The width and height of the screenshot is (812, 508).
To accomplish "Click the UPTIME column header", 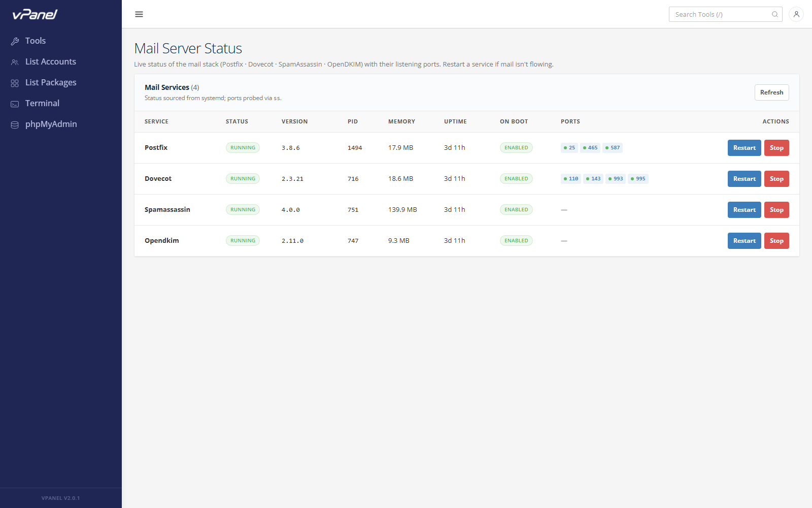I will coord(455,121).
